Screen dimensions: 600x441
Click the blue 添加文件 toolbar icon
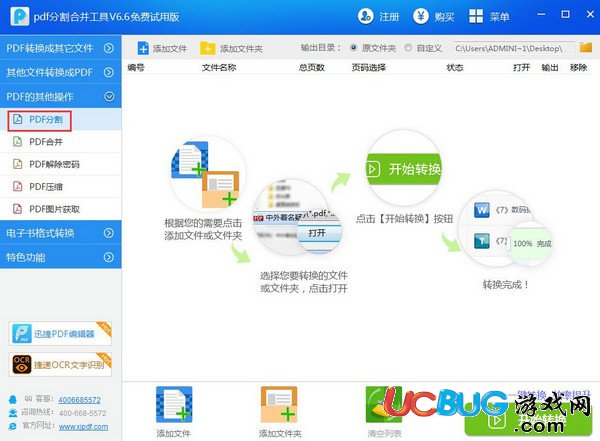143,48
